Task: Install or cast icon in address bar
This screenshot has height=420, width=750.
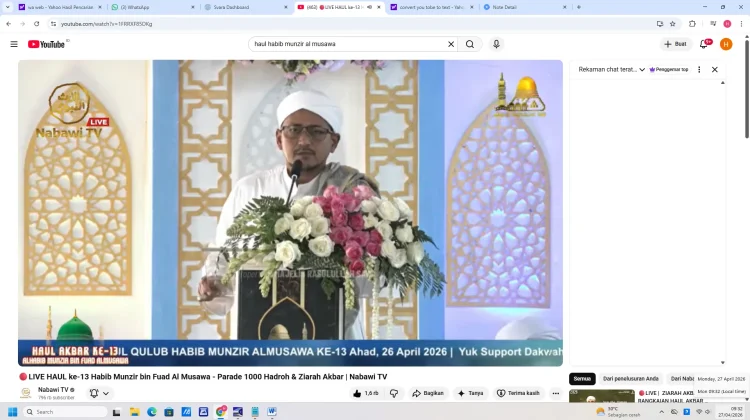Action: [660, 23]
